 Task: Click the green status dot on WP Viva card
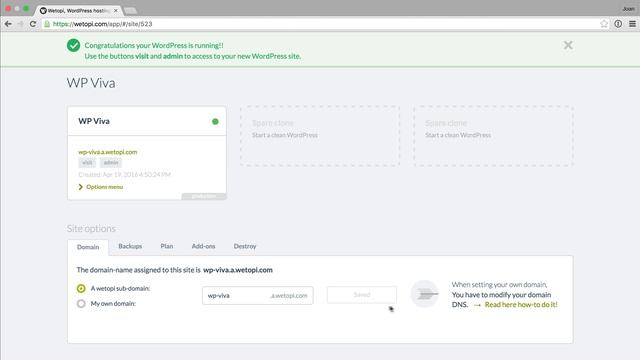point(215,121)
